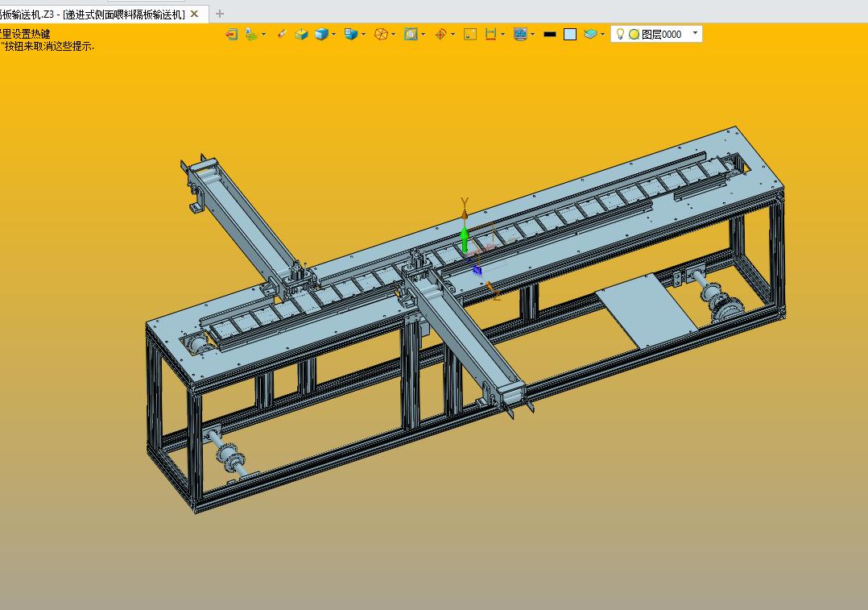Toggle the square frame icon in toolbar
The height and width of the screenshot is (610, 868).
point(470,34)
